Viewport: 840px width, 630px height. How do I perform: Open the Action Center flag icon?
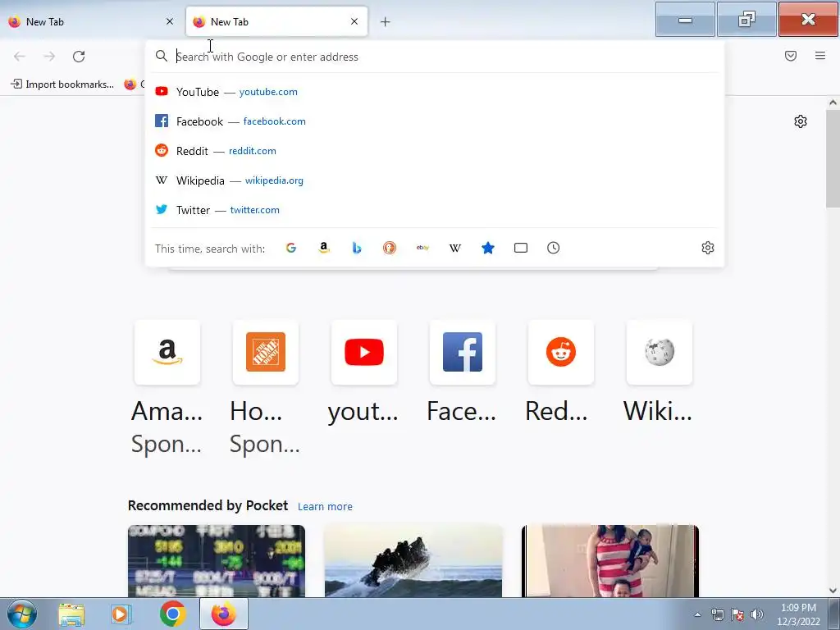737,614
